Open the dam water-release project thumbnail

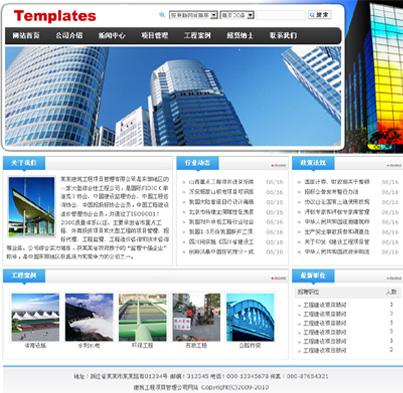click(89, 317)
